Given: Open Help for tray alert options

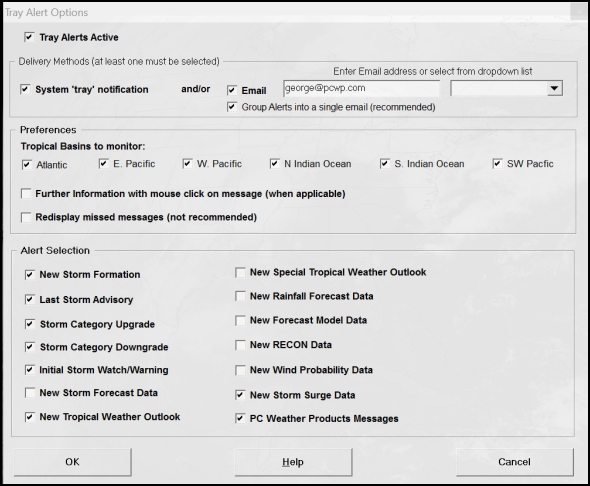Looking at the screenshot, I should [x=293, y=462].
